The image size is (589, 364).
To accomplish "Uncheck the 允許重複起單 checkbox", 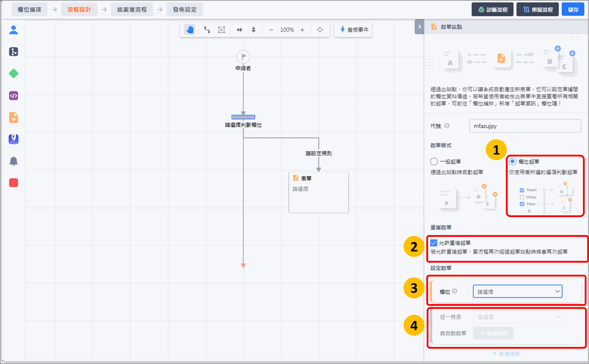I will (434, 243).
